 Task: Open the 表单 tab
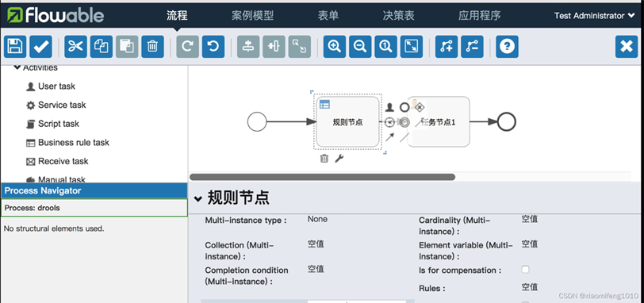coord(328,16)
